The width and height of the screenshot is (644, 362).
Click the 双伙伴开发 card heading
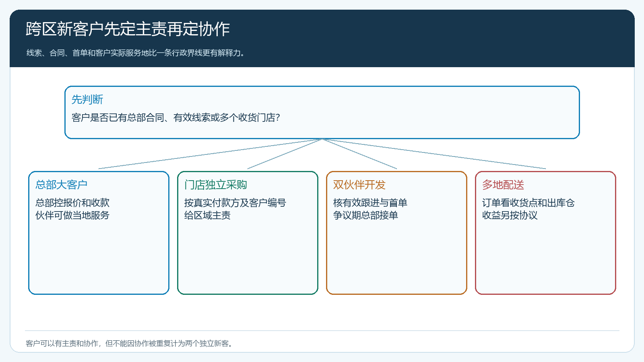(359, 185)
